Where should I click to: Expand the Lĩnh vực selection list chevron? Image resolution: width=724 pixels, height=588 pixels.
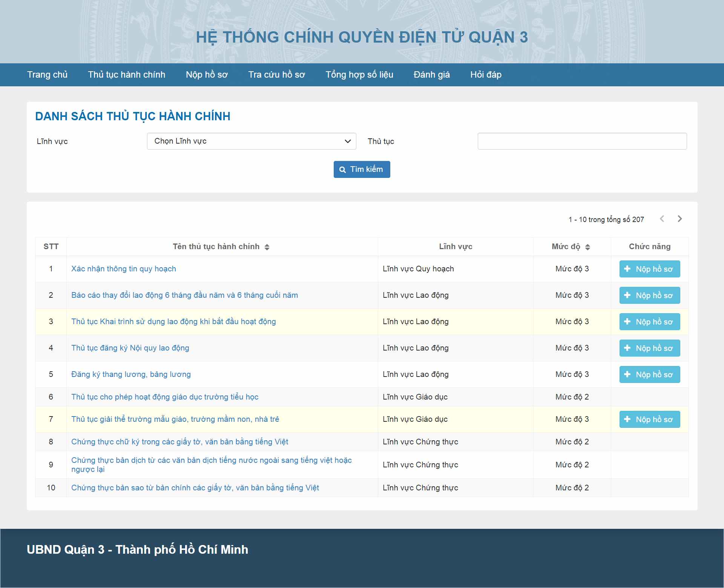pos(348,141)
